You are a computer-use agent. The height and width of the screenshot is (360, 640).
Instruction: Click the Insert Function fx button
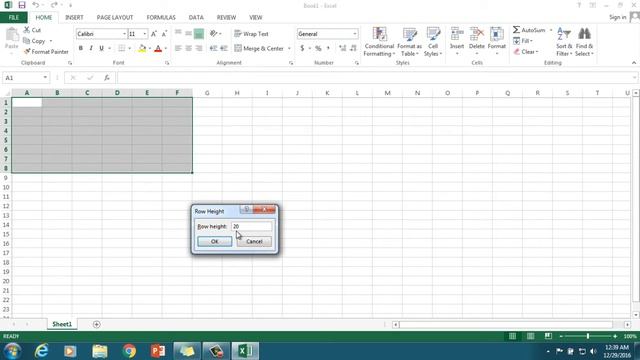(x=107, y=78)
